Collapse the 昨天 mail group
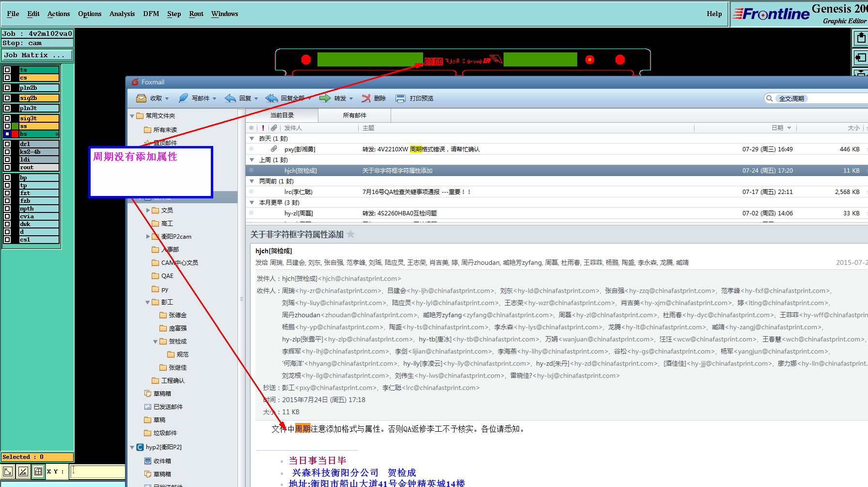This screenshot has height=487, width=868. pos(252,139)
